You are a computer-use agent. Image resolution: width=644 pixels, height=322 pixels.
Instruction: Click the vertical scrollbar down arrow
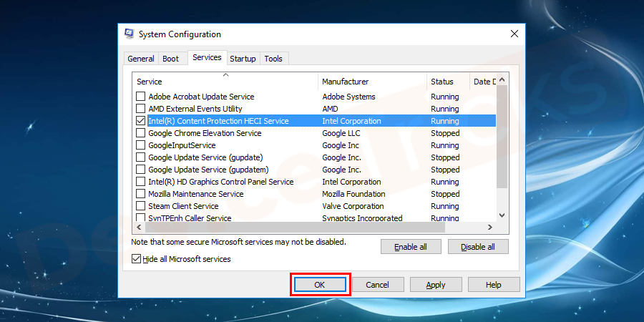[x=502, y=215]
